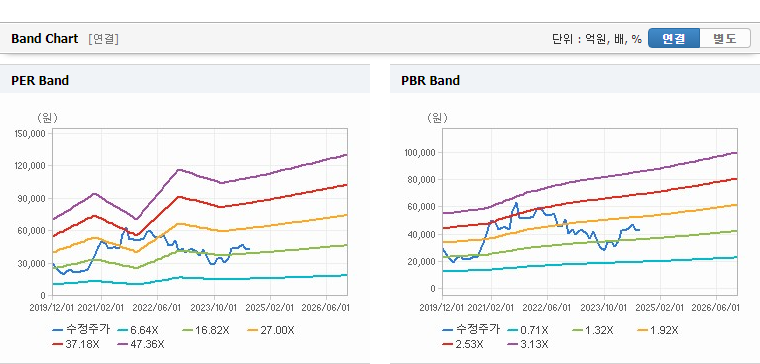Click 90,000 on the PER chart axis
This screenshot has height=364, width=760.
point(33,198)
